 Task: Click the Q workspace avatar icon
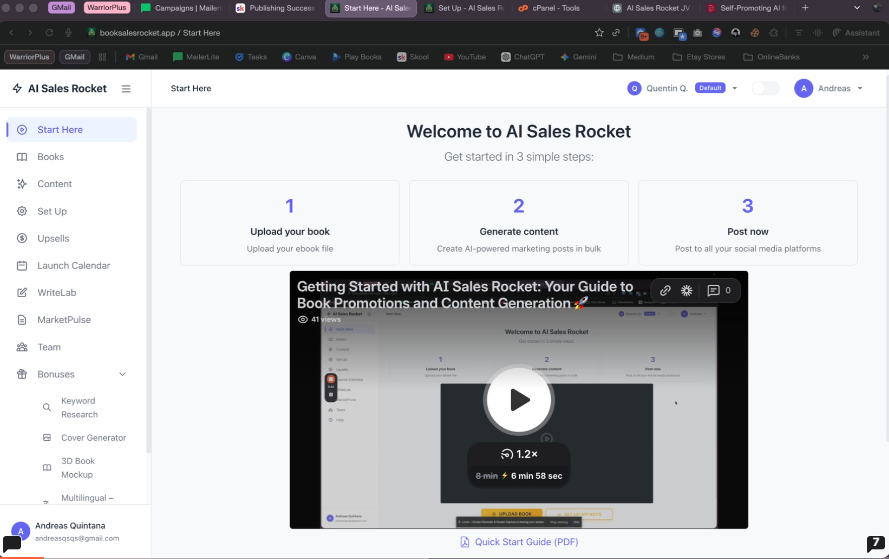[634, 88]
